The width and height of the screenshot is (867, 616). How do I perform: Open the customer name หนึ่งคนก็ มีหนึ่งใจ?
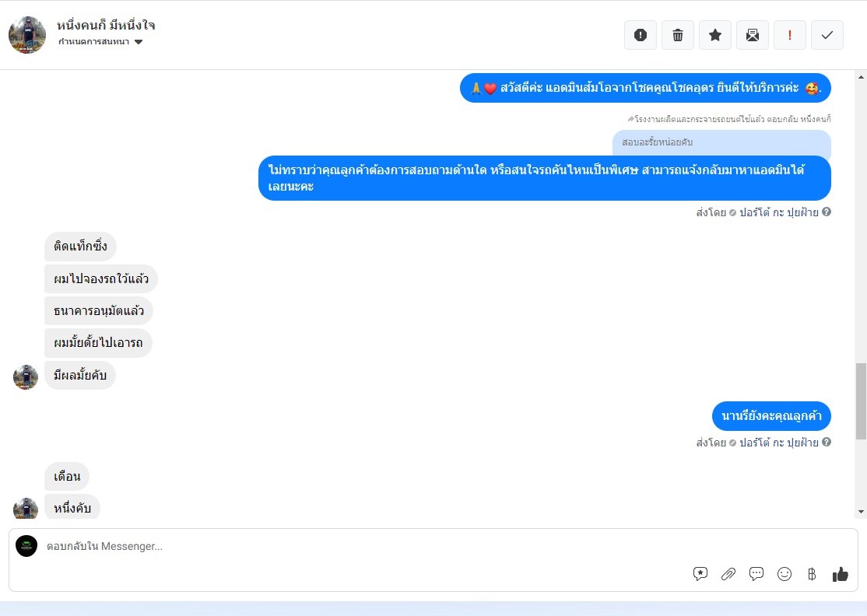pyautogui.click(x=106, y=26)
